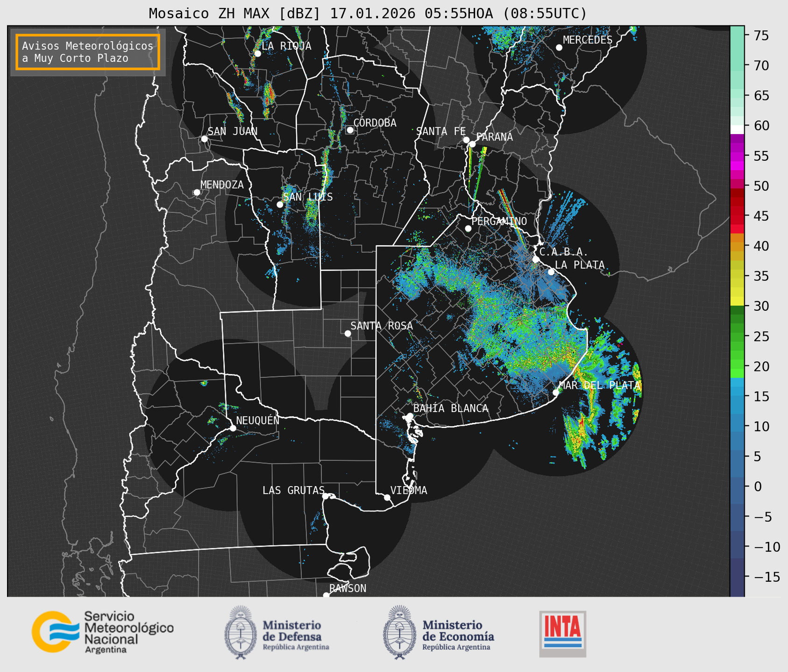Select the PARANÁ city marker dot
This screenshot has width=788, height=672.
click(472, 144)
